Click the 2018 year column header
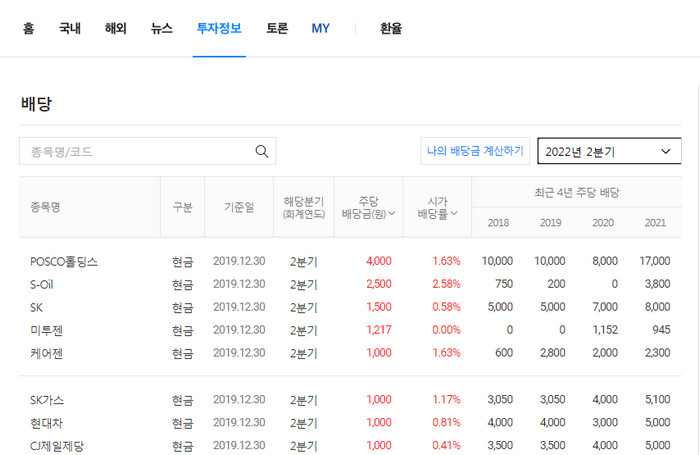700x455 pixels. tap(498, 222)
